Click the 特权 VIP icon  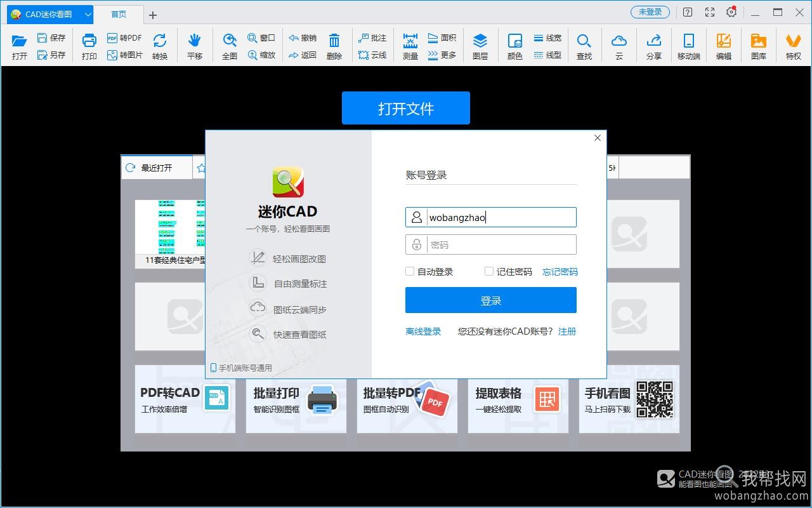coord(794,41)
